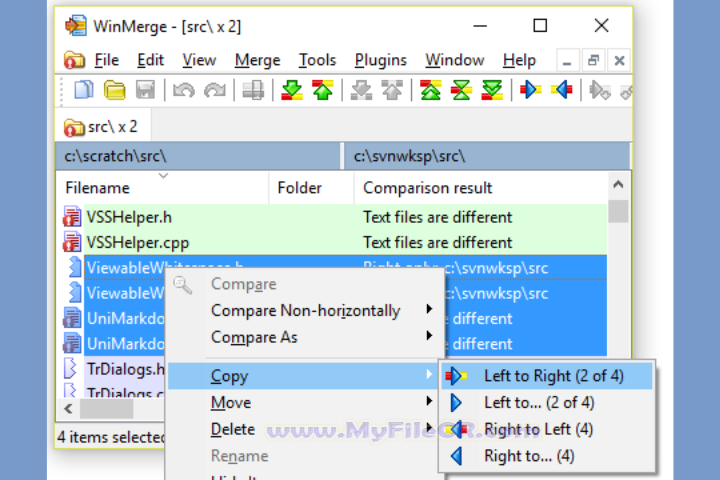The height and width of the screenshot is (480, 720).
Task: Sort by the Folder column header
Action: [x=311, y=187]
